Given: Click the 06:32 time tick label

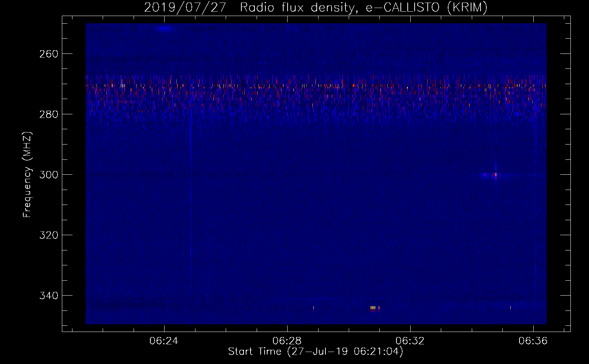Looking at the screenshot, I should 410,341.
